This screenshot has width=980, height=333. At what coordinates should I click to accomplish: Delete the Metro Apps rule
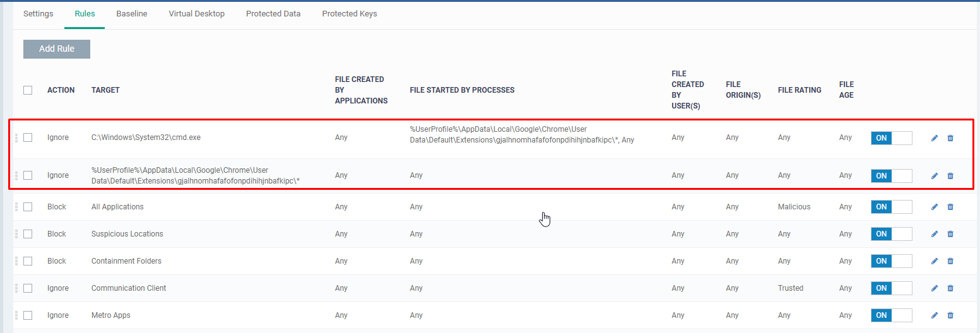pyautogui.click(x=950, y=315)
